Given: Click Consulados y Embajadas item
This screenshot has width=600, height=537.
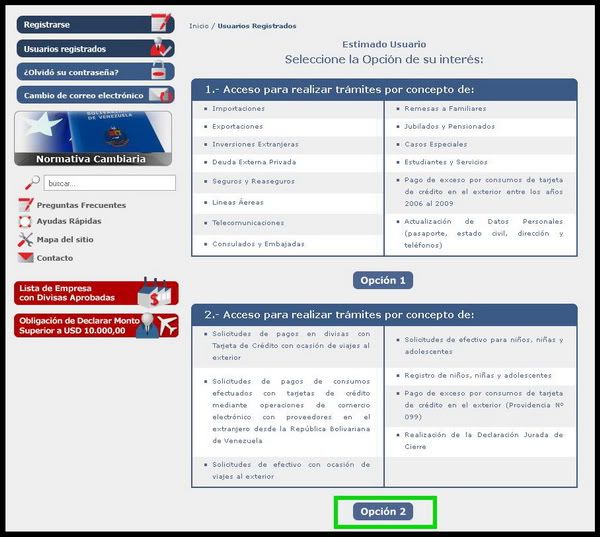Looking at the screenshot, I should point(258,244).
